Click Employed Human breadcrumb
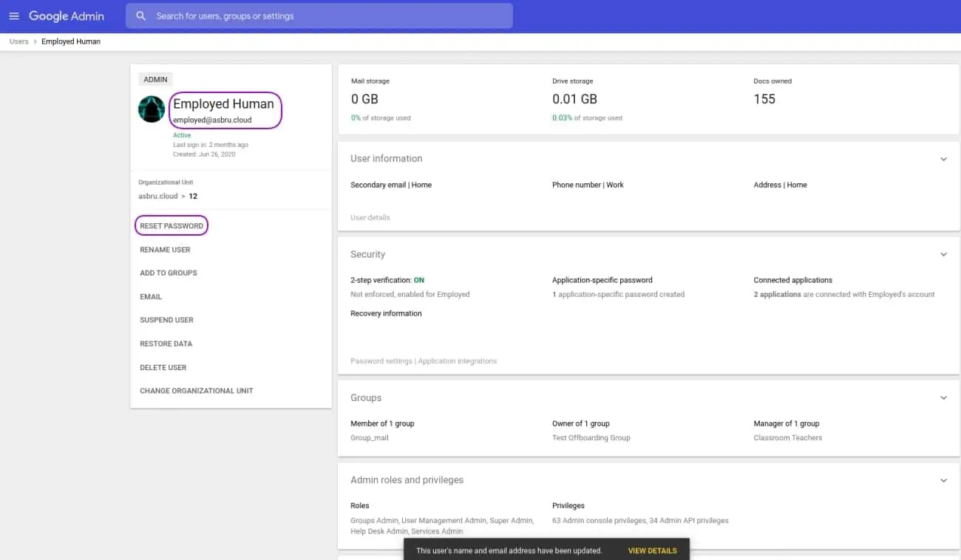The height and width of the screenshot is (560, 961). click(71, 41)
